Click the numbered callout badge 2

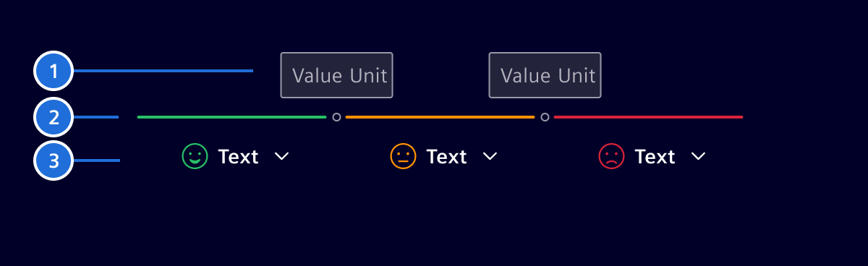[54, 116]
